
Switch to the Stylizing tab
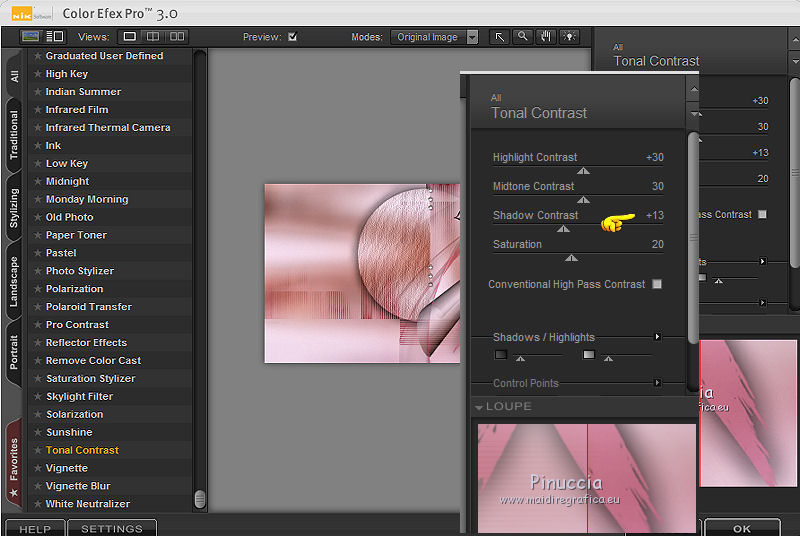(14, 208)
